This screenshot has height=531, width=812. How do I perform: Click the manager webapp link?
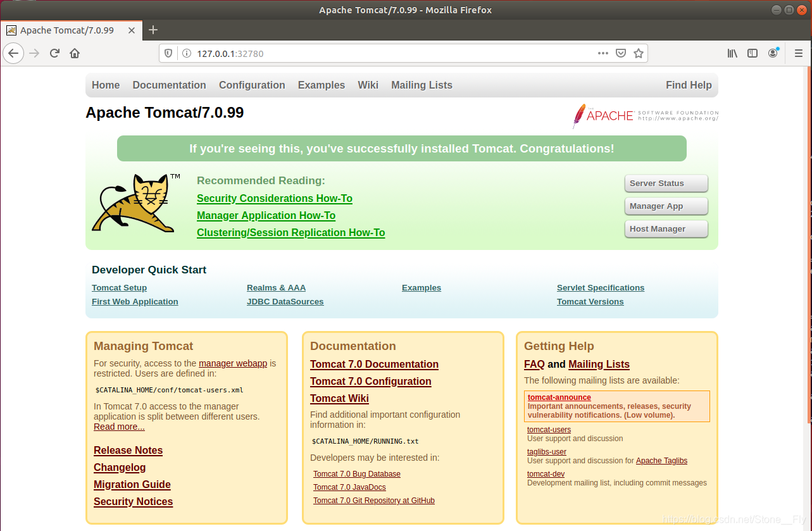pos(233,363)
